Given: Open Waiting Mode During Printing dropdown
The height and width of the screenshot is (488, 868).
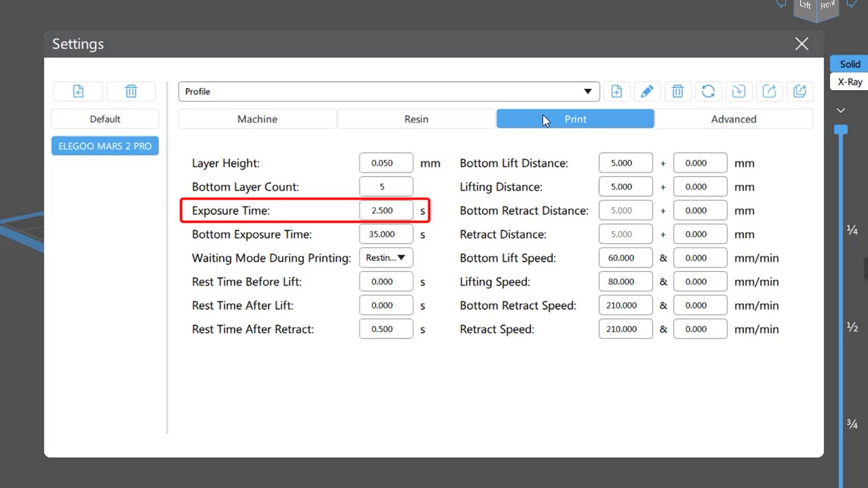Looking at the screenshot, I should coord(386,258).
